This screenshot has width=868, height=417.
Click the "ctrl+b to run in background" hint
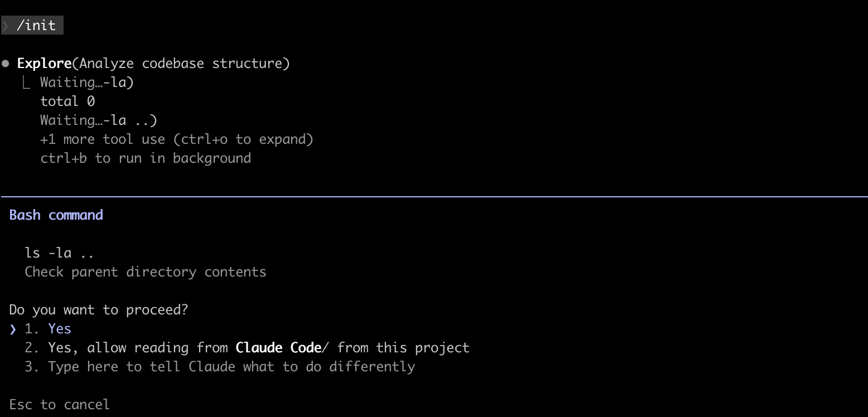click(145, 158)
